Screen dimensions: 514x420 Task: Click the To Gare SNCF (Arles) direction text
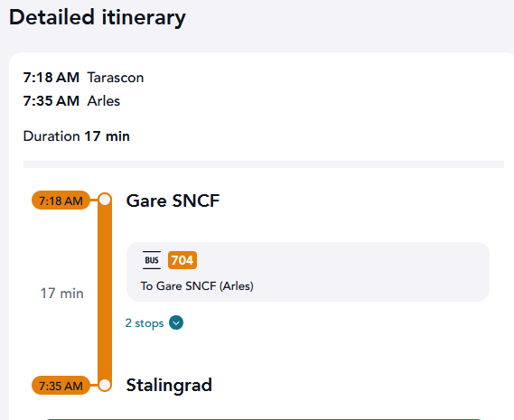tap(197, 286)
